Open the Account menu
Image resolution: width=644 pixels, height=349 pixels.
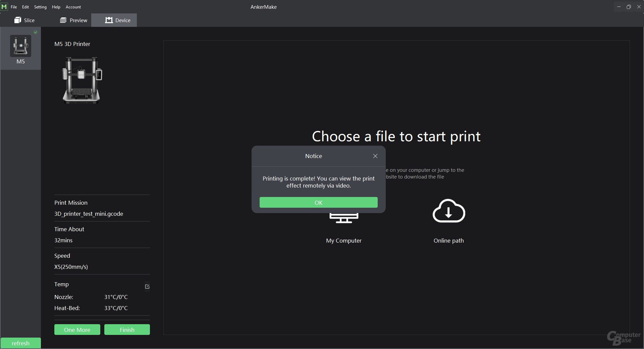tap(73, 7)
